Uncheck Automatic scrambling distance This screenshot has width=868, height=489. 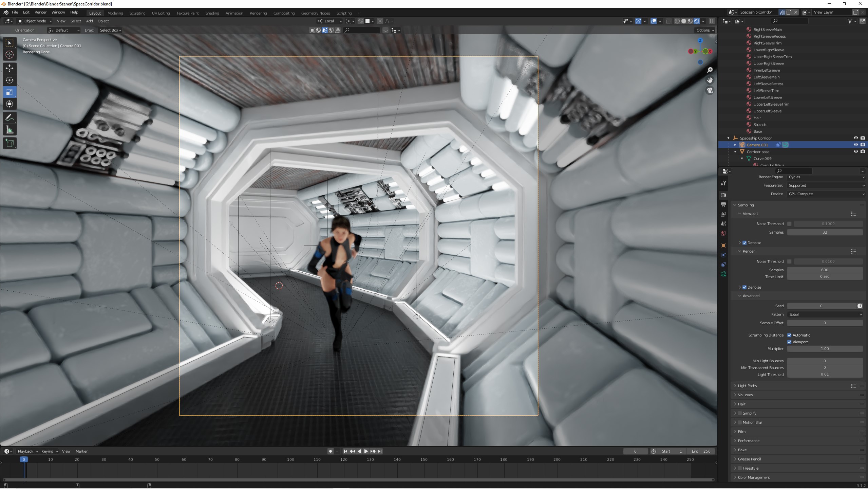point(789,335)
